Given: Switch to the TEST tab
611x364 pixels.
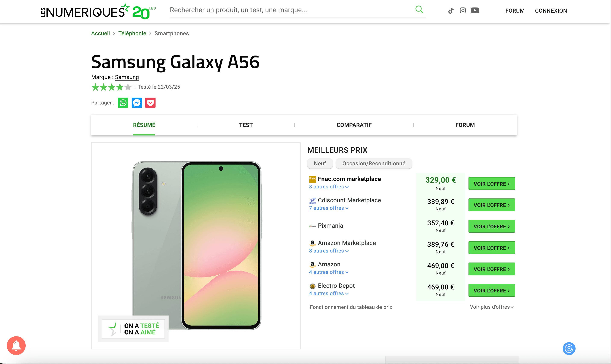Looking at the screenshot, I should tap(246, 125).
